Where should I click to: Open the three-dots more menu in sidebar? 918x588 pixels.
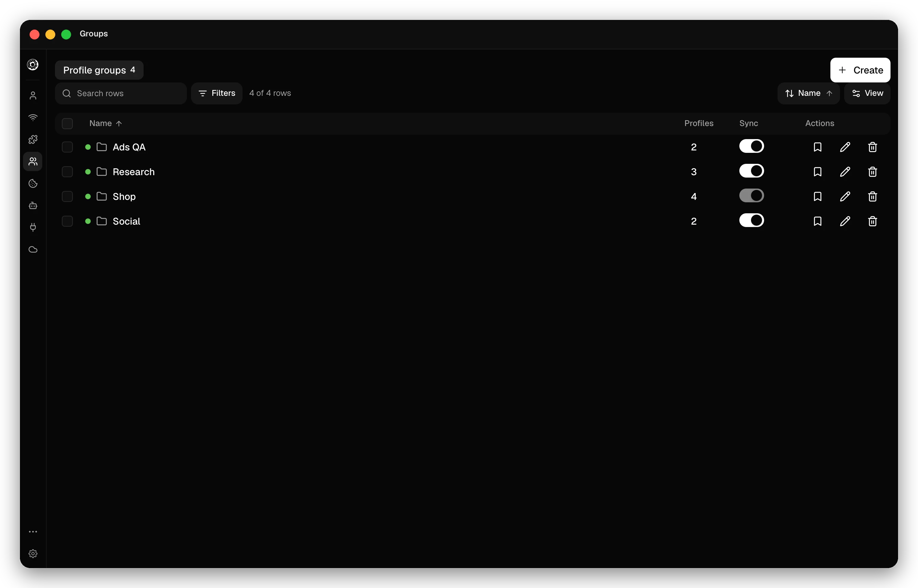click(x=33, y=531)
